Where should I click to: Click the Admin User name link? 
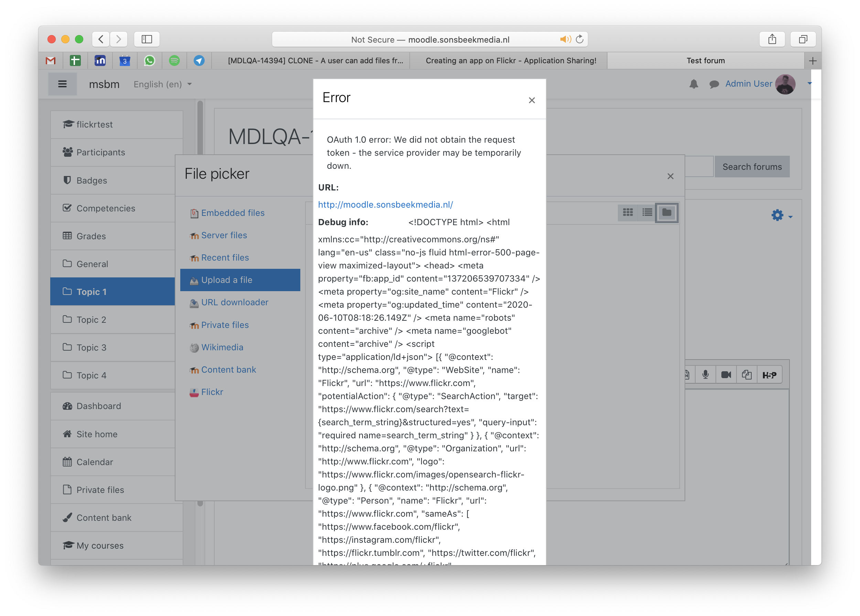coord(749,84)
